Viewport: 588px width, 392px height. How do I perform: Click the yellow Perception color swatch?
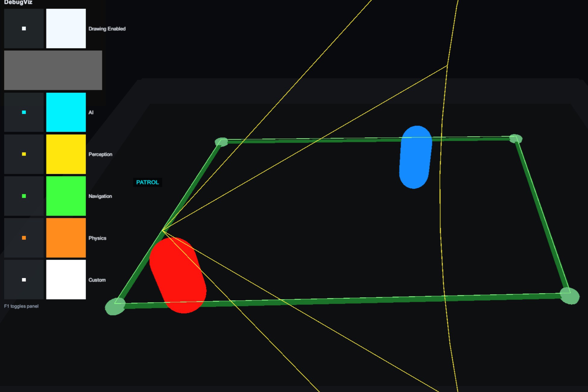tap(66, 154)
